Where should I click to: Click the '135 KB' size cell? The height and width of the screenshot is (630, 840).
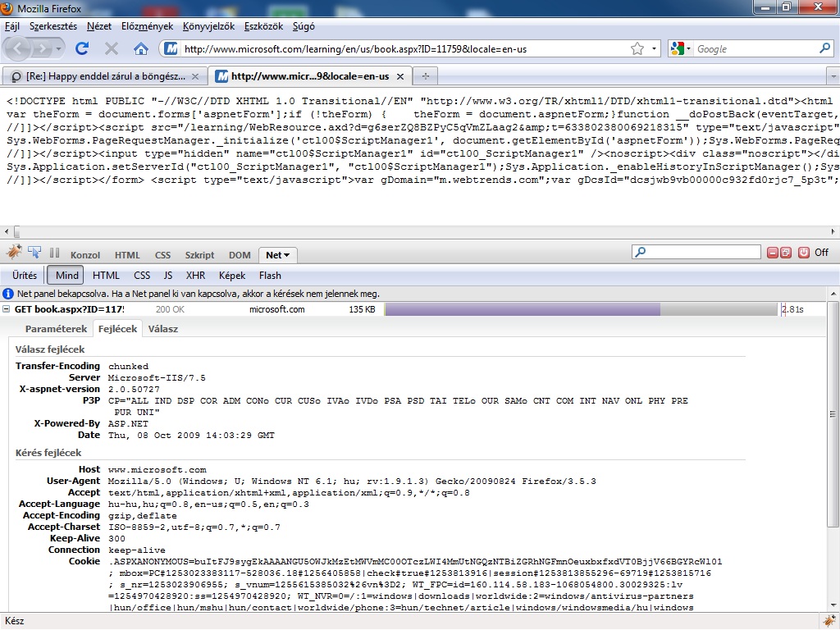click(x=362, y=309)
